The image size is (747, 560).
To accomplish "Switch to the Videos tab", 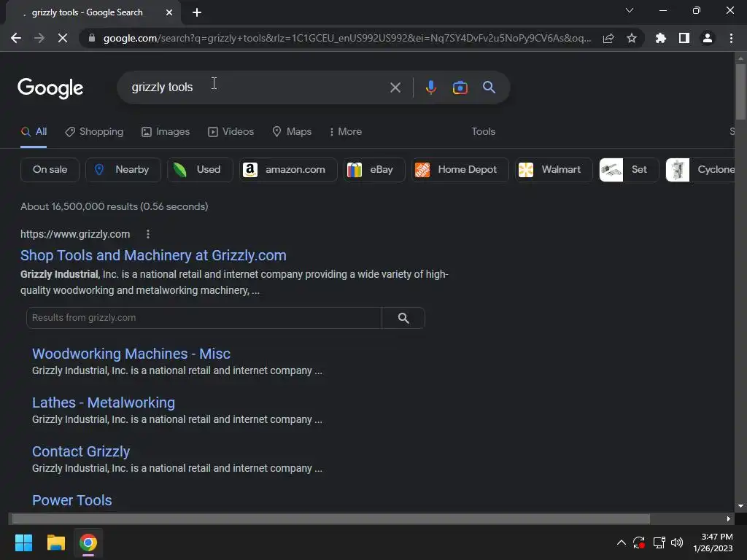I will [231, 132].
